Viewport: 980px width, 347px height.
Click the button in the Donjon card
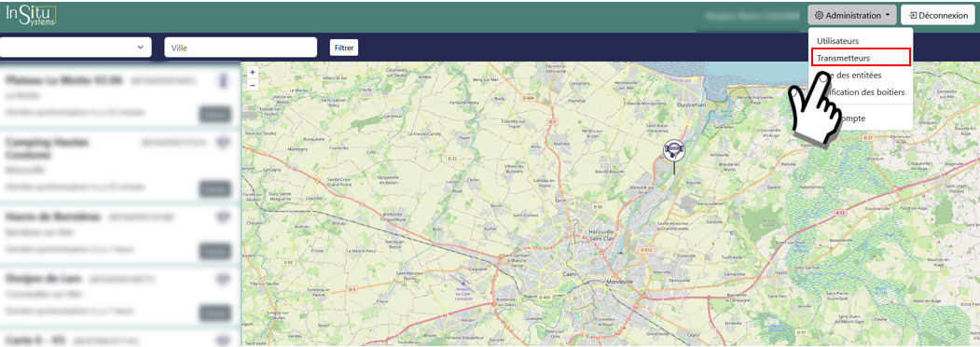pyautogui.click(x=215, y=312)
